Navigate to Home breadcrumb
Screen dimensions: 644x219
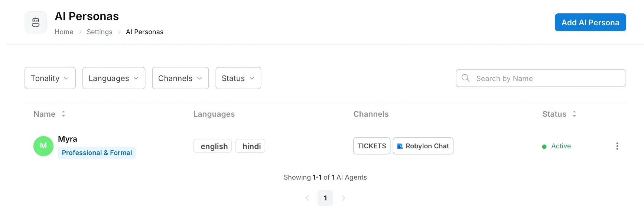click(x=64, y=32)
